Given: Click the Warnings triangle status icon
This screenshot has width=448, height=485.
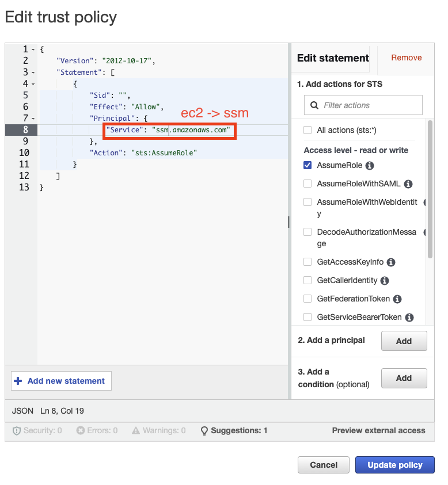Looking at the screenshot, I should click(x=136, y=430).
